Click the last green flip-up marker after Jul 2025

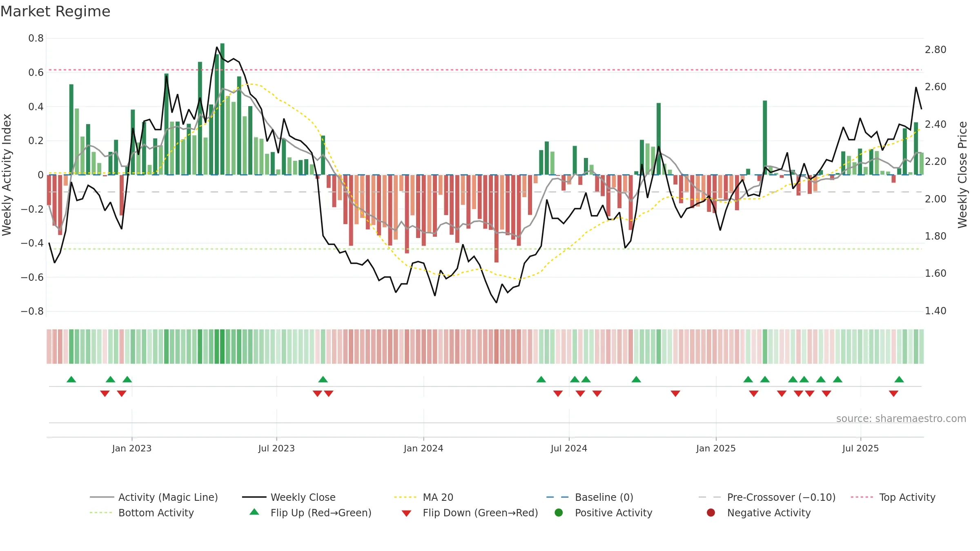[899, 379]
